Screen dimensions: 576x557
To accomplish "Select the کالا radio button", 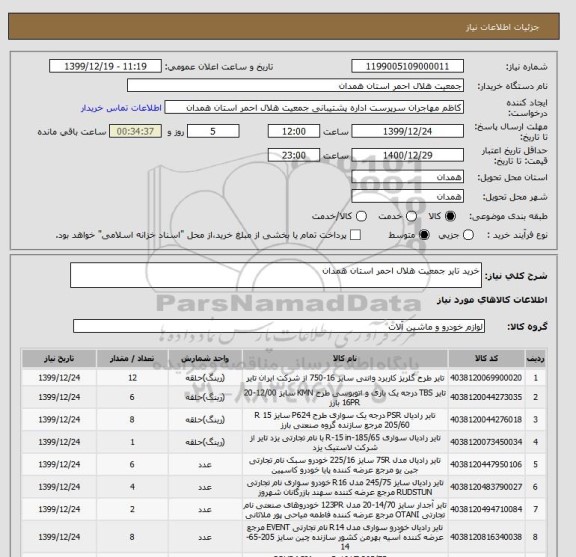I will click(450, 216).
